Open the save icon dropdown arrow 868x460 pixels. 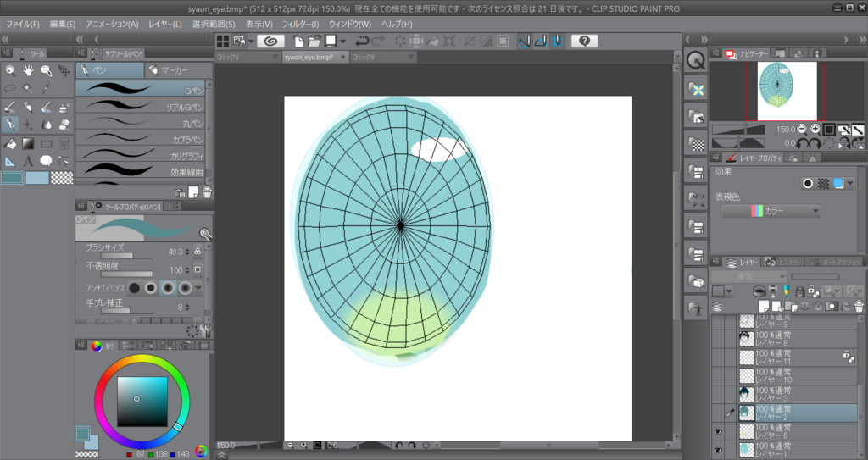(x=342, y=41)
